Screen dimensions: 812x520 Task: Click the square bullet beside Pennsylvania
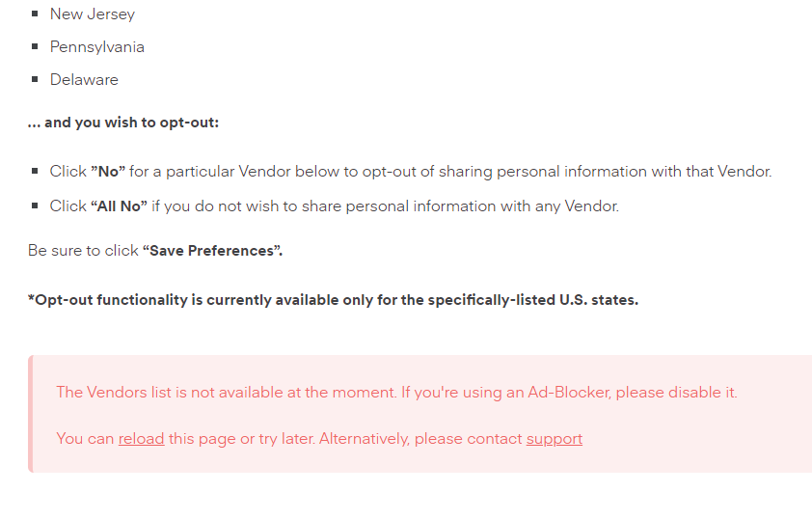pyautogui.click(x=35, y=46)
